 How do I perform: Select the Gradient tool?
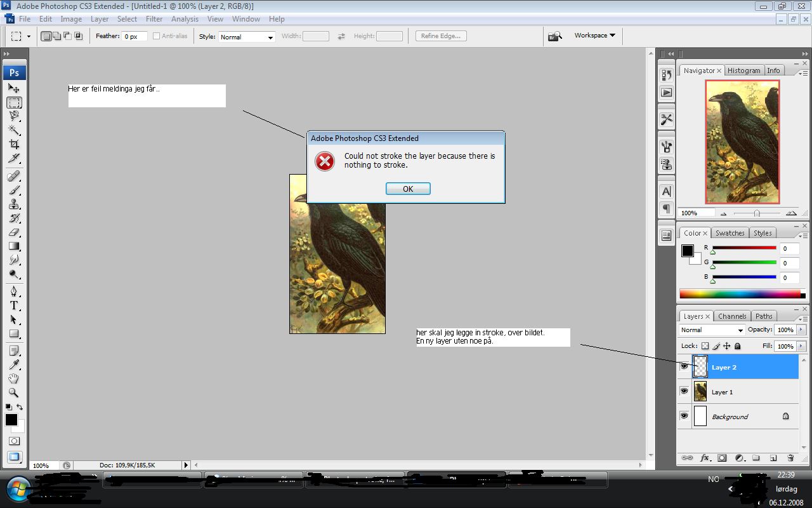tap(14, 246)
